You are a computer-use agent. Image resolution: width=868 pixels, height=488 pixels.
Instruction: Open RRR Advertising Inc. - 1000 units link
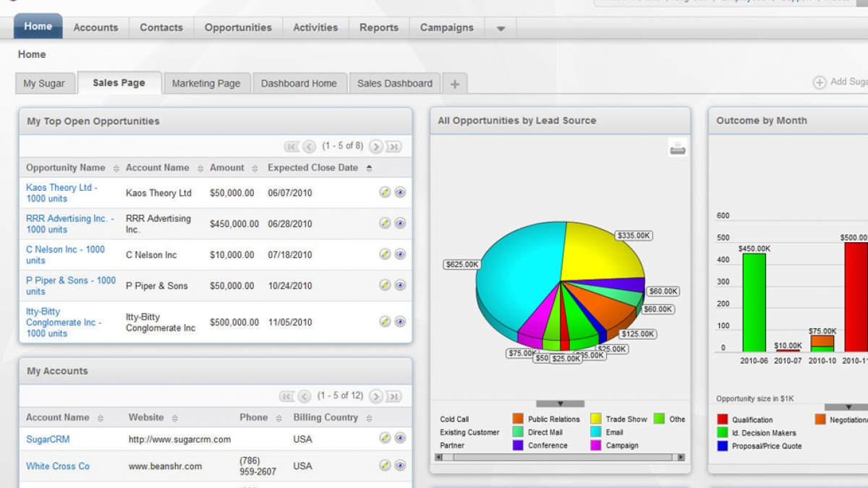[69, 224]
